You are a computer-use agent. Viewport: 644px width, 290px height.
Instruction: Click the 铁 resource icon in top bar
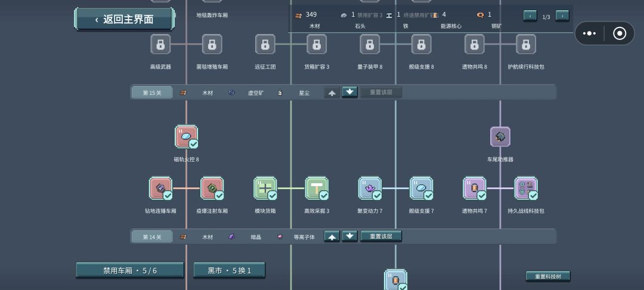click(x=389, y=15)
